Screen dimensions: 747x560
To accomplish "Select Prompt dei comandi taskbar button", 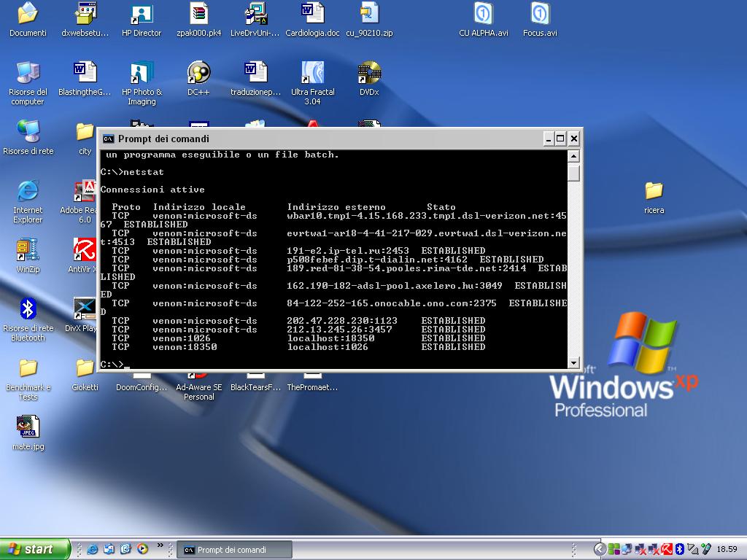I will coord(233,550).
